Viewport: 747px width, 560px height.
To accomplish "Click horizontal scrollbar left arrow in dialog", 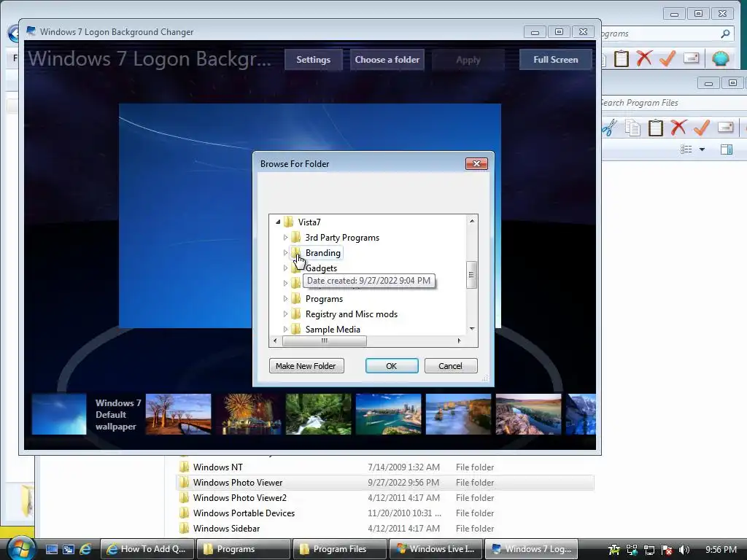I will (x=275, y=341).
